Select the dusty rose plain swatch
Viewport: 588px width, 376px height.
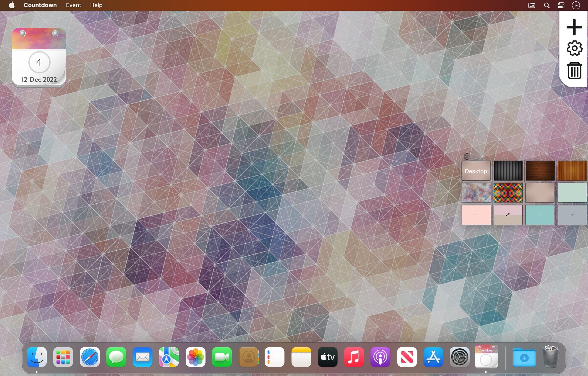coord(540,193)
